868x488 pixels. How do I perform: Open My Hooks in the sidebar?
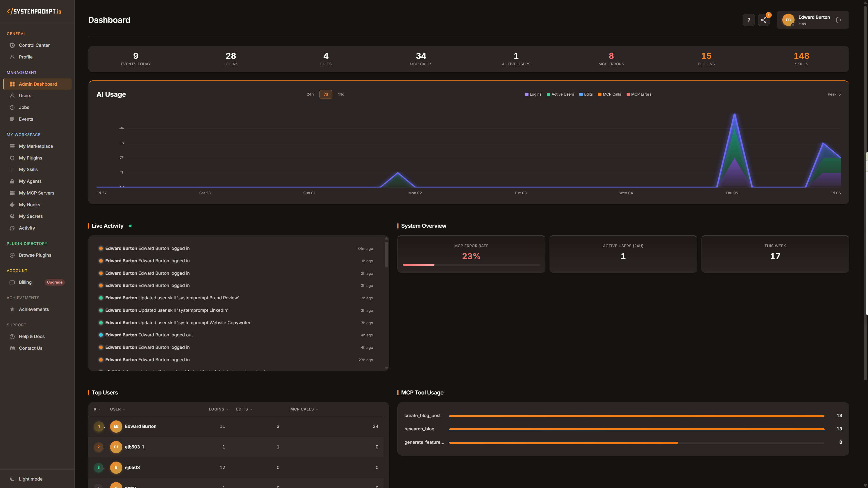click(30, 204)
